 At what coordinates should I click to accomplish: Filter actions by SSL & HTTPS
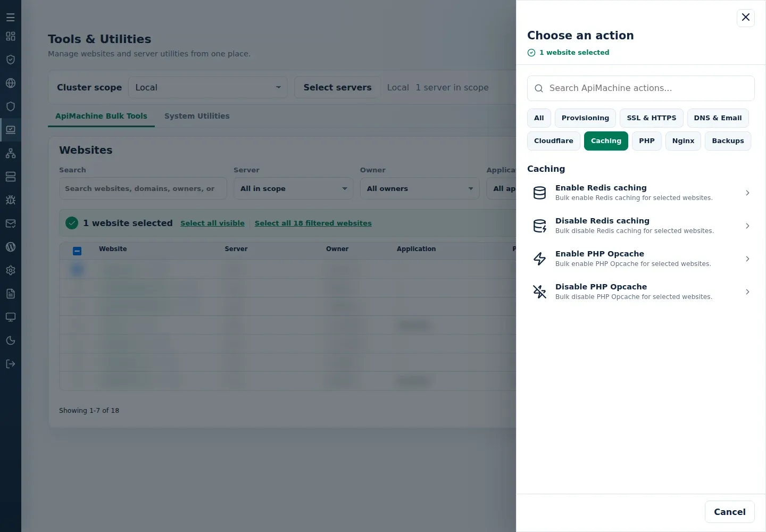[652, 118]
